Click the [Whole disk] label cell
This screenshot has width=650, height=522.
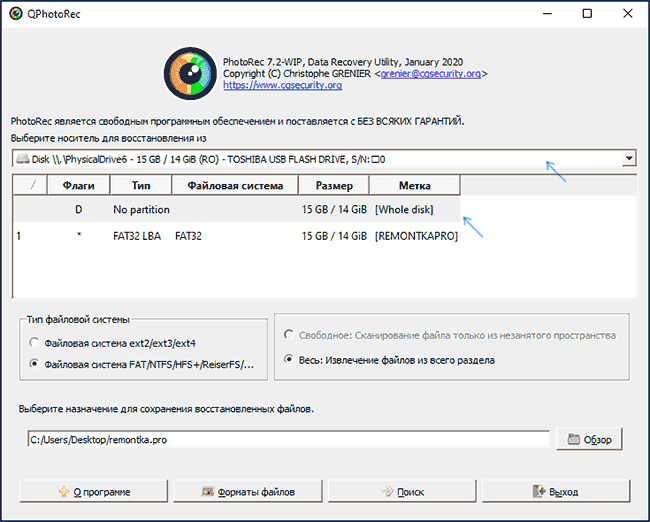pyautogui.click(x=404, y=209)
